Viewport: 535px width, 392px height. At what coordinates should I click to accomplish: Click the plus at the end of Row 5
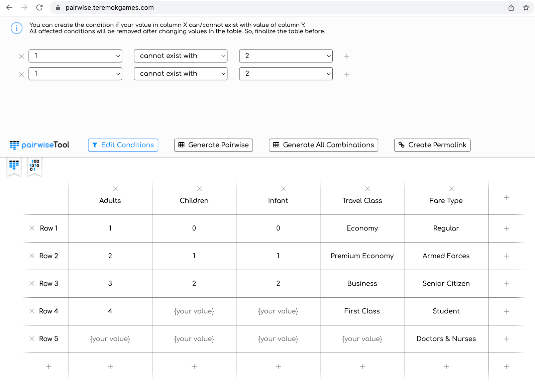click(507, 339)
